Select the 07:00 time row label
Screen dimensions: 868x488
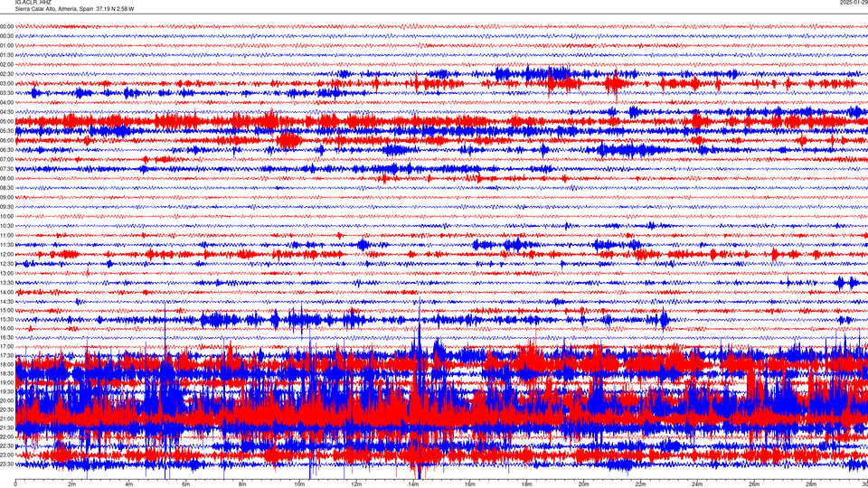click(x=6, y=159)
